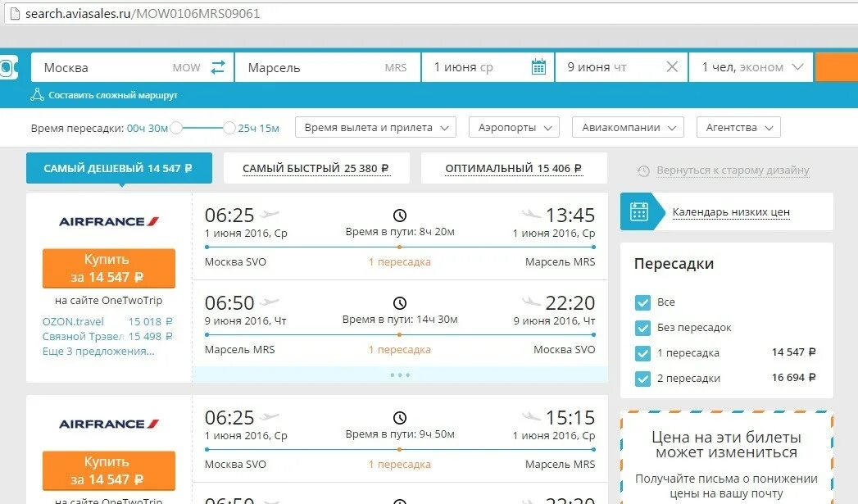This screenshot has width=858, height=504.
Task: Click на сайте OneTwoTrip text in first card
Action: pos(108,301)
